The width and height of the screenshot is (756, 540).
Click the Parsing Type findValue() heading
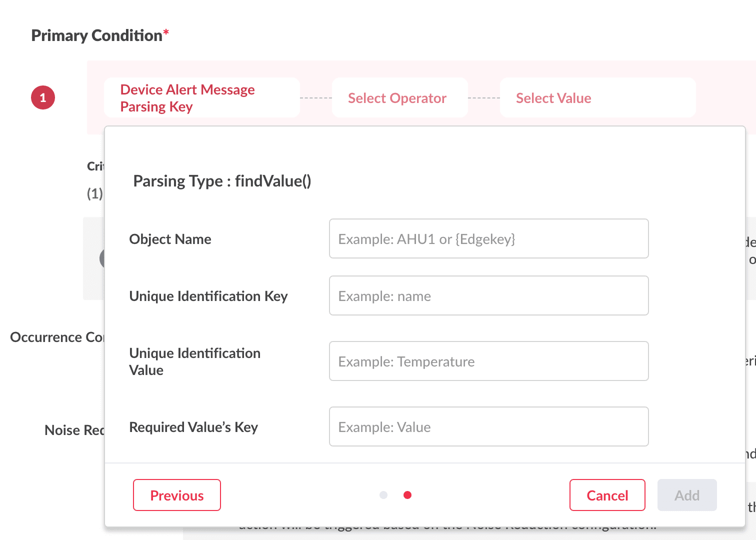[x=222, y=181]
